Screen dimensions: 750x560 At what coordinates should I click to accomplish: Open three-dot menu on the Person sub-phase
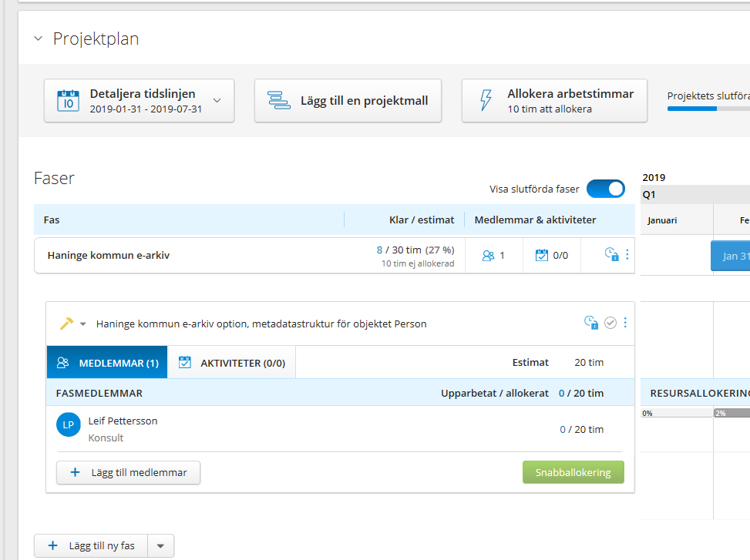625,323
